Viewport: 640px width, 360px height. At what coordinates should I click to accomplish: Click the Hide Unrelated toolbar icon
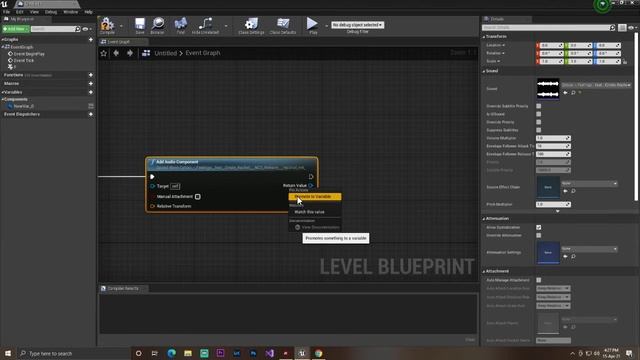205,24
